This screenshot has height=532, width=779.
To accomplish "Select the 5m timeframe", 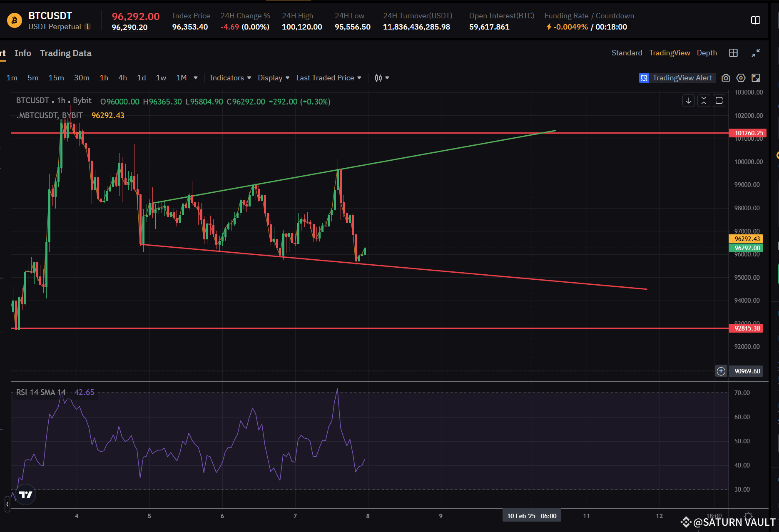I will tap(33, 78).
